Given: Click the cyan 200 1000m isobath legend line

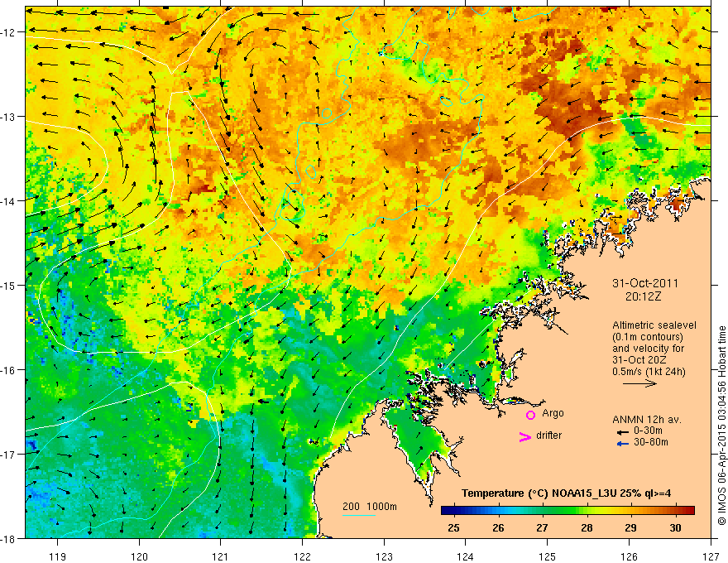Looking at the screenshot, I should 359,515.
